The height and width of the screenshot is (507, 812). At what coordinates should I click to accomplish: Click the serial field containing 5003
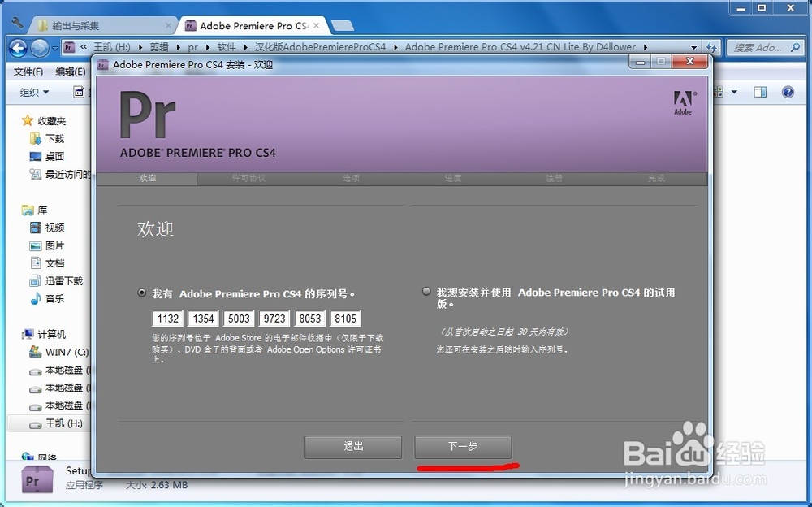pos(239,318)
